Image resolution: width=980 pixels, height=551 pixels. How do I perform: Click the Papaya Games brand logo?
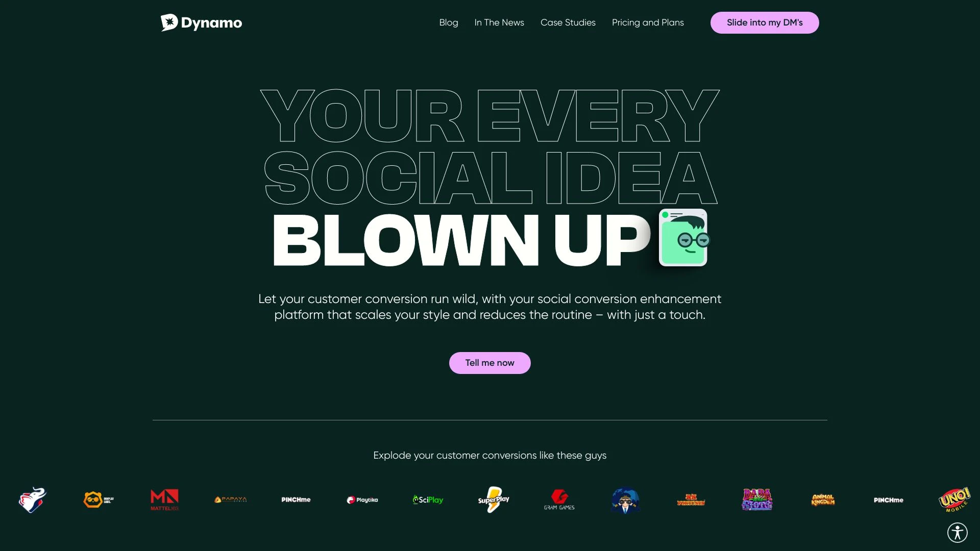click(x=230, y=499)
